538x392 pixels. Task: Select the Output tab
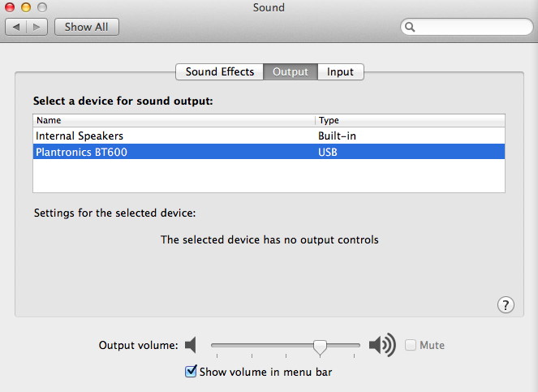(291, 71)
